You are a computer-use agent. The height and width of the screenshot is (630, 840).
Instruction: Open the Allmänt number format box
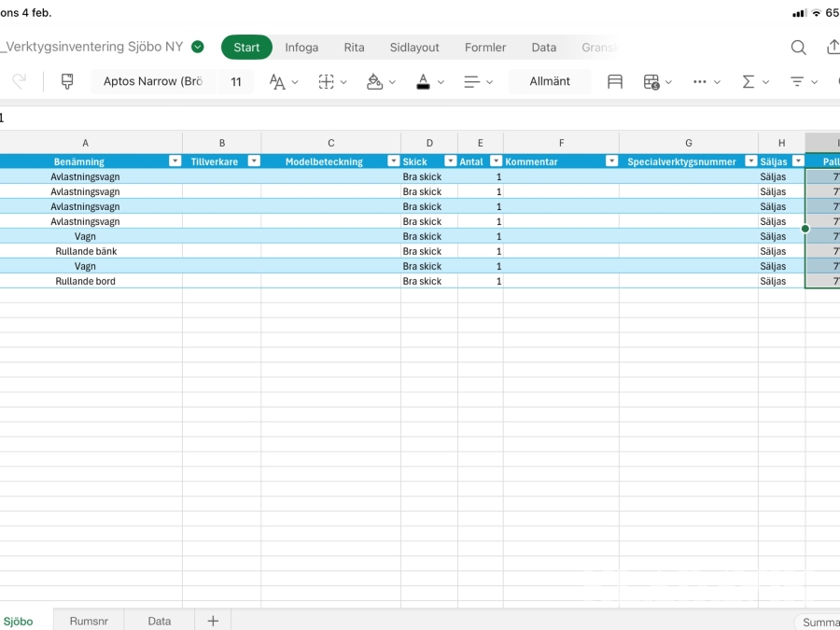tap(550, 82)
